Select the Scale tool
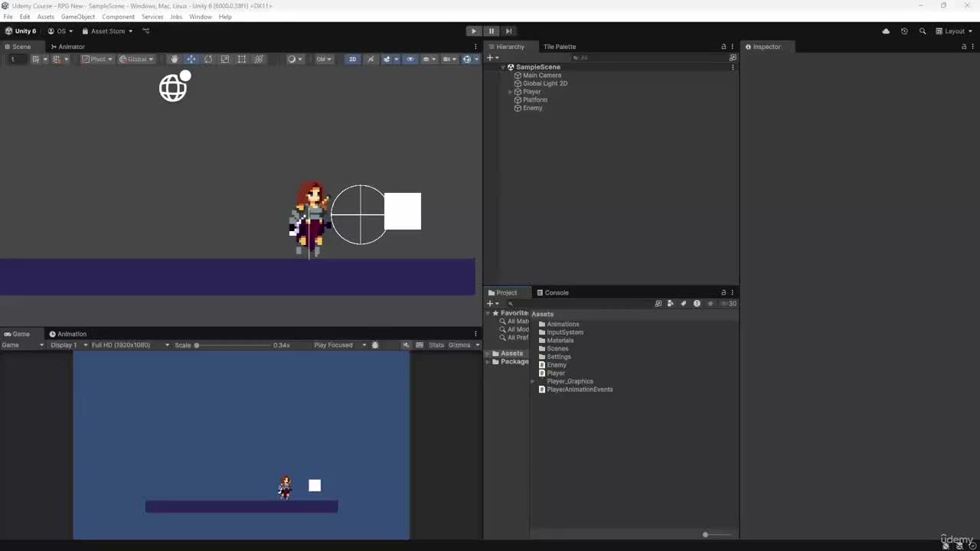Viewport: 980px width, 551px height. coord(225,59)
